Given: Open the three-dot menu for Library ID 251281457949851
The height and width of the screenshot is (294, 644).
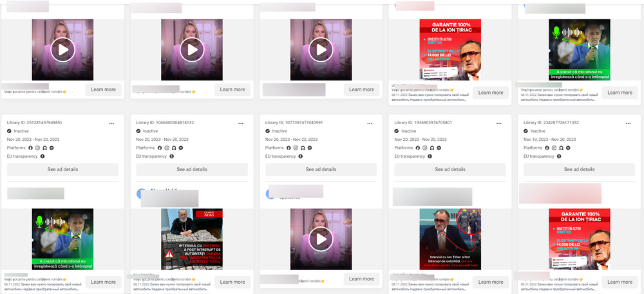Looking at the screenshot, I should tap(111, 123).
